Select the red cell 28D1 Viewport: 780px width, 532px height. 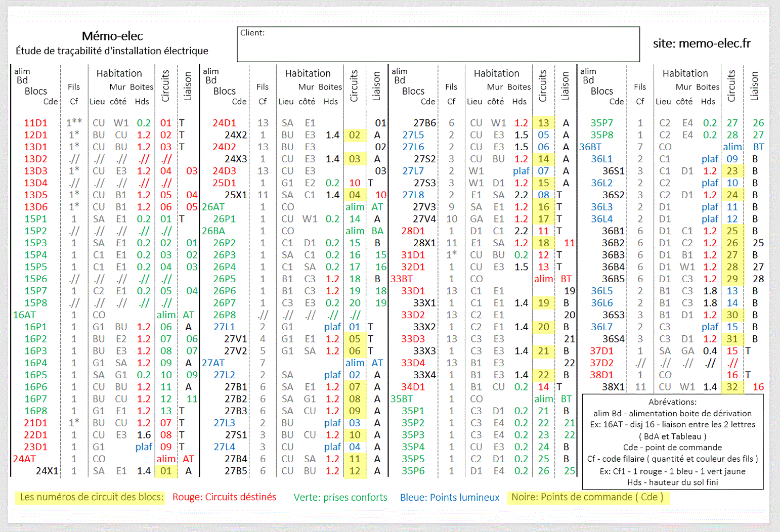tap(413, 231)
